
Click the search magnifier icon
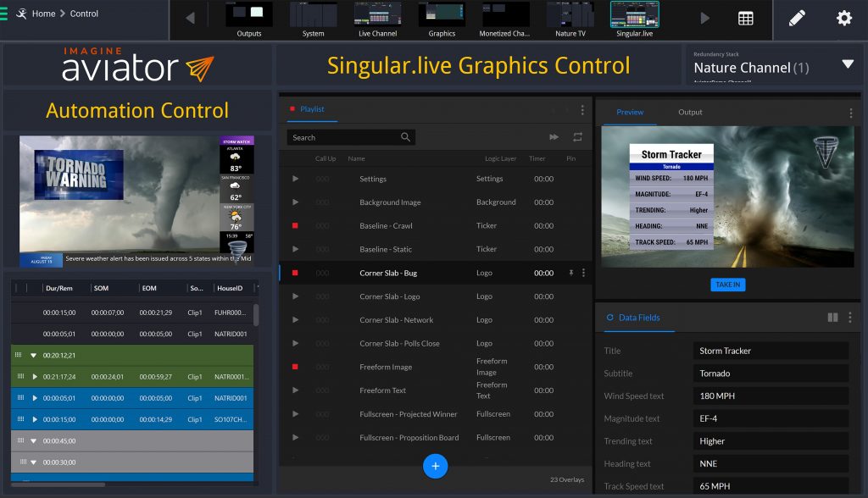pyautogui.click(x=405, y=137)
